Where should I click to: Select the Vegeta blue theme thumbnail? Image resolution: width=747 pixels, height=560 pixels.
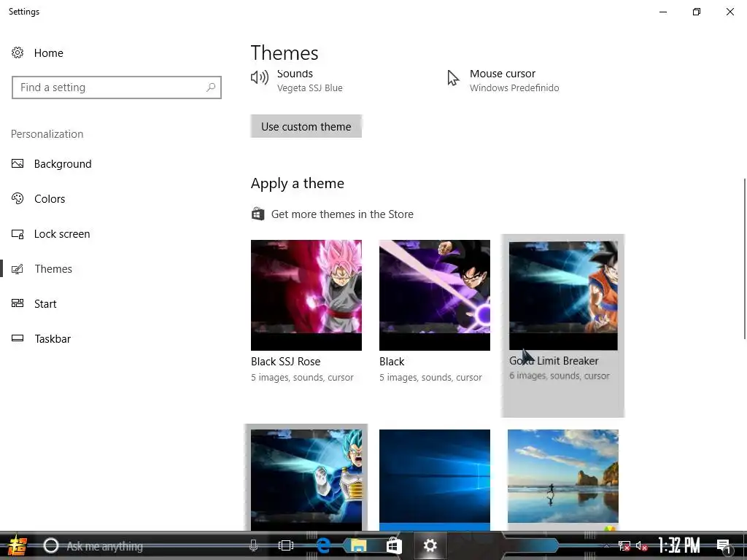click(x=306, y=480)
